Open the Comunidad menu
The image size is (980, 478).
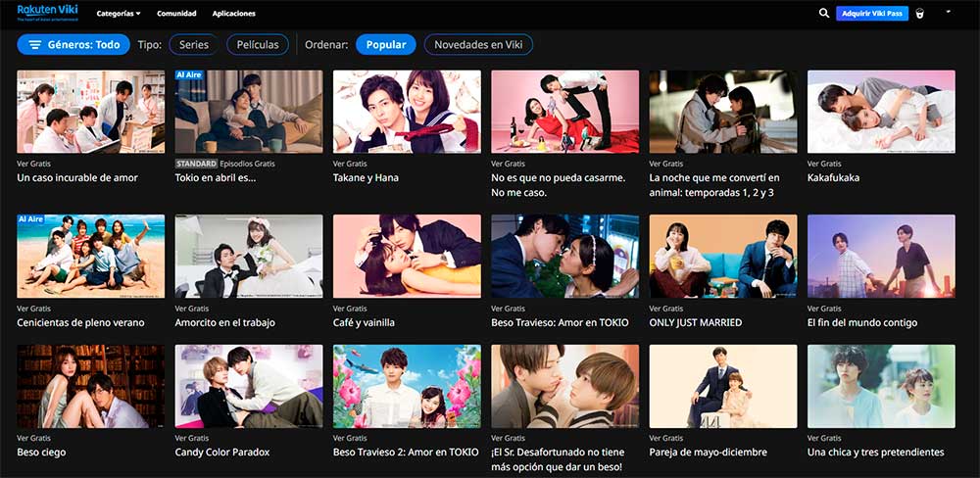click(x=176, y=13)
